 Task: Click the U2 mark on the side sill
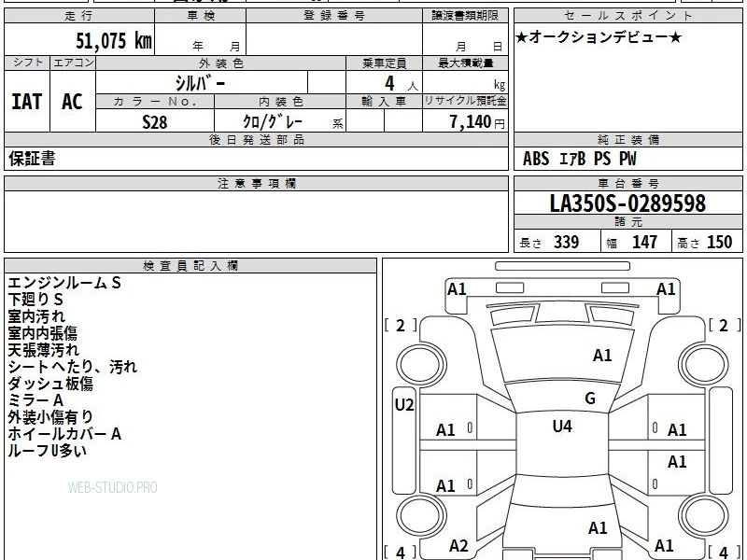[x=404, y=405]
